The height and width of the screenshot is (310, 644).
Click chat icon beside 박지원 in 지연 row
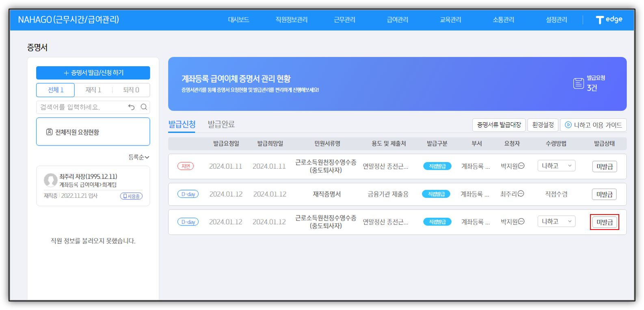(x=521, y=166)
